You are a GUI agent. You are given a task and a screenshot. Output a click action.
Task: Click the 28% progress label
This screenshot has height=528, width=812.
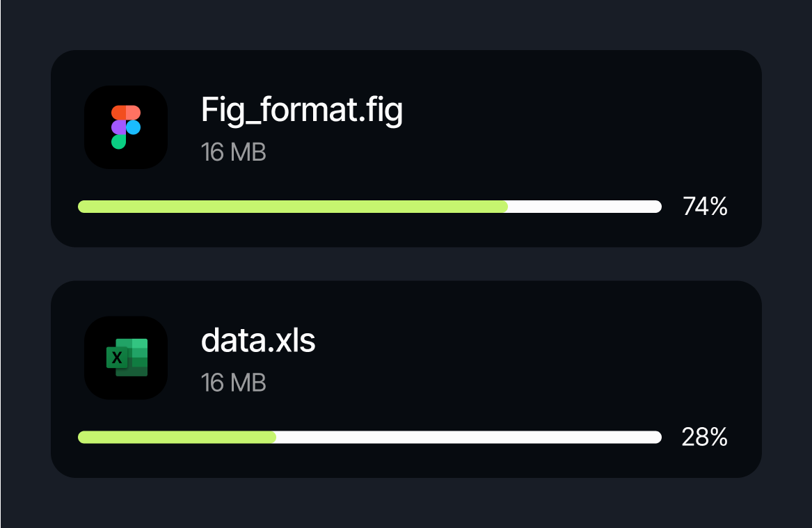705,437
